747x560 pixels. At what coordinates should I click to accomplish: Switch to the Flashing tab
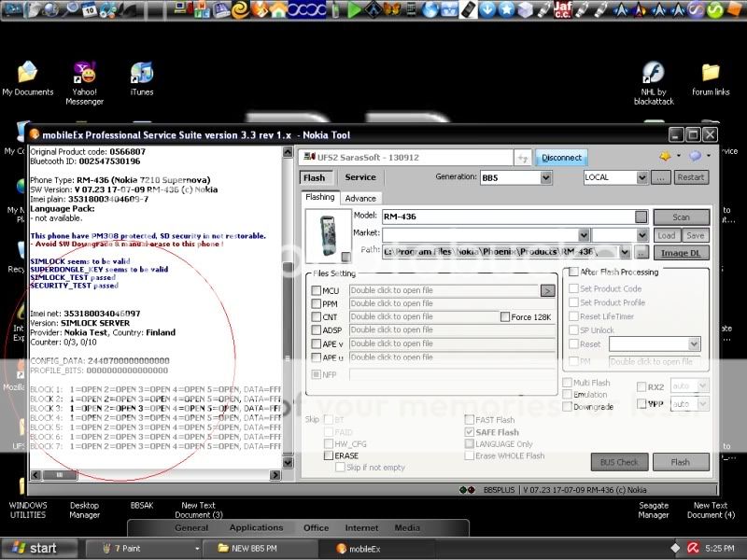[320, 197]
